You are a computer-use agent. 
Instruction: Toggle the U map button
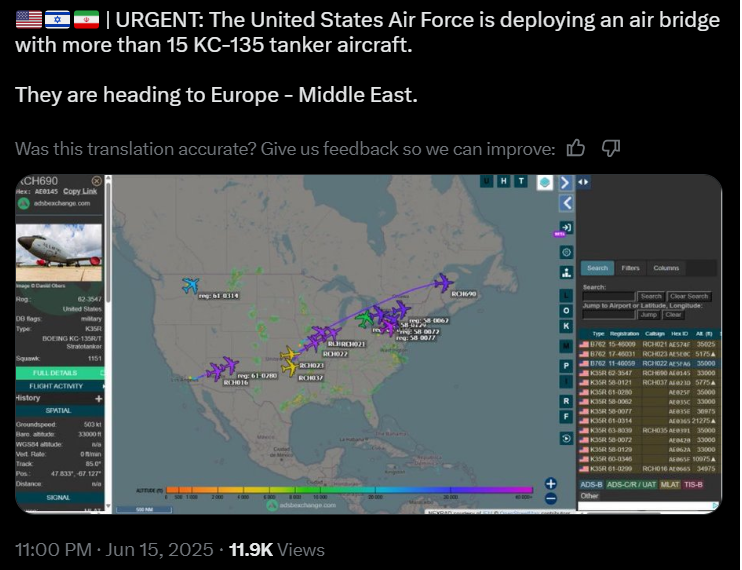point(486,181)
